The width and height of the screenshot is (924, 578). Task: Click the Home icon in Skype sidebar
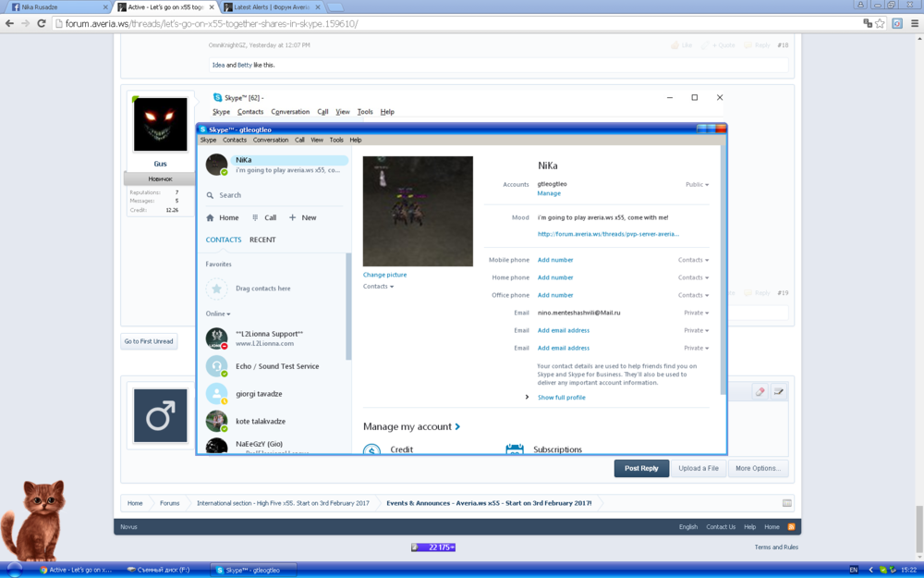(x=211, y=218)
